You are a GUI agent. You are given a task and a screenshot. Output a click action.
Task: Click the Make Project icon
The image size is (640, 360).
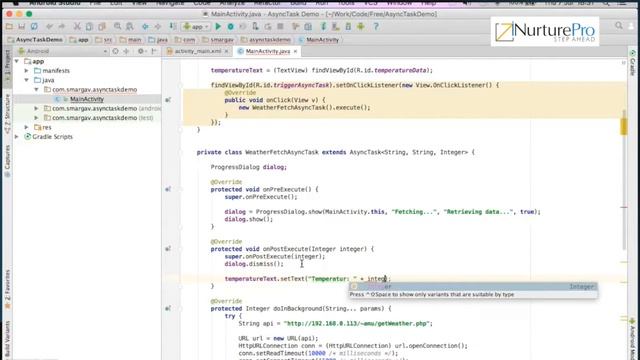tap(173, 27)
